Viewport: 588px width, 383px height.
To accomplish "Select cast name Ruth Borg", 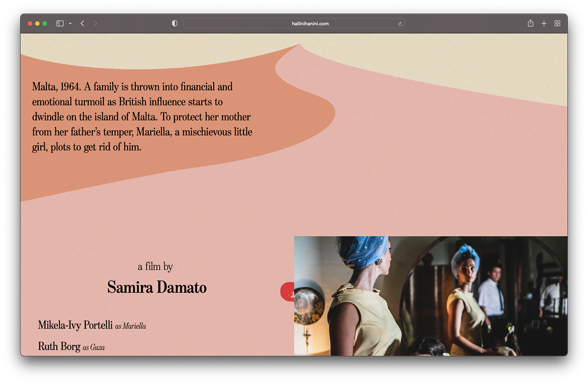I will click(x=59, y=346).
